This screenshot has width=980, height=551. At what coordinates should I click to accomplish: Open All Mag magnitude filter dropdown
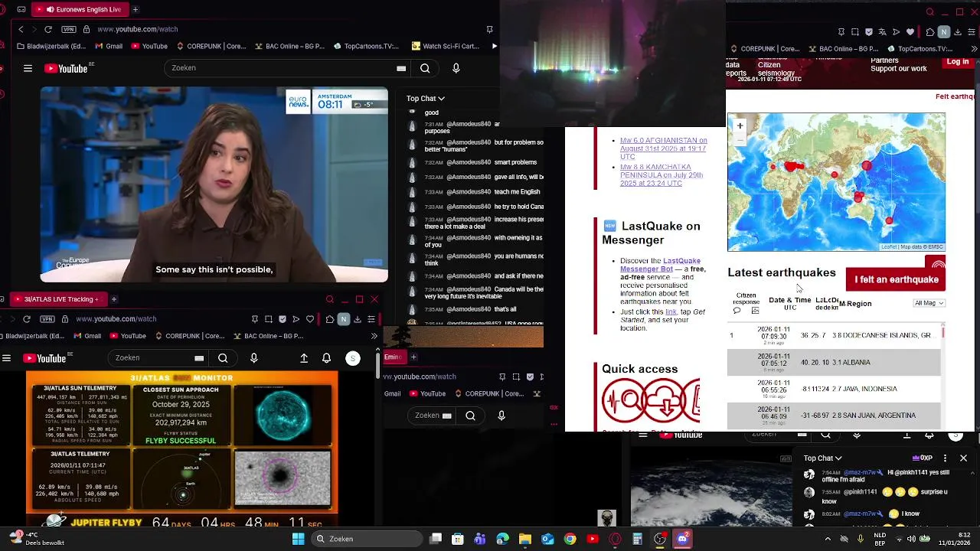tap(929, 303)
